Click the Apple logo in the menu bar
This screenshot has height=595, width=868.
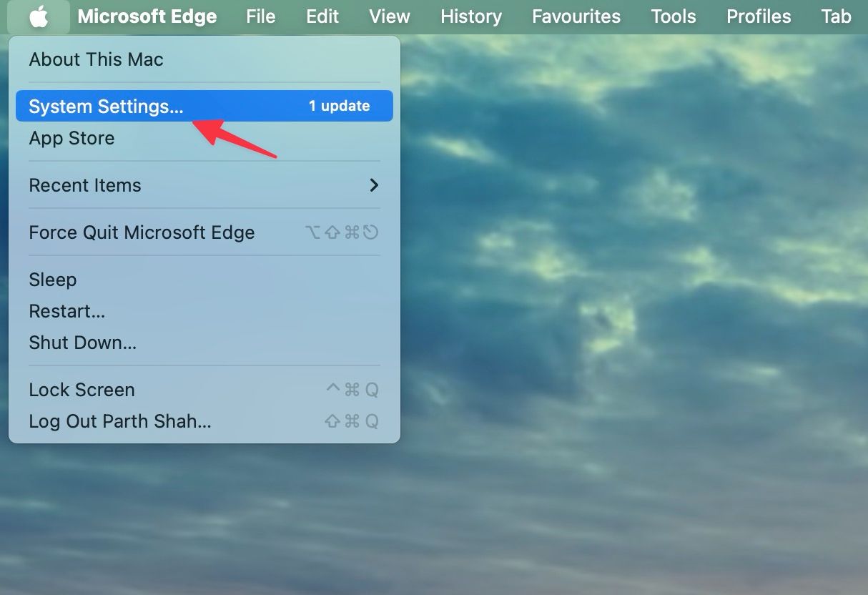[38, 16]
